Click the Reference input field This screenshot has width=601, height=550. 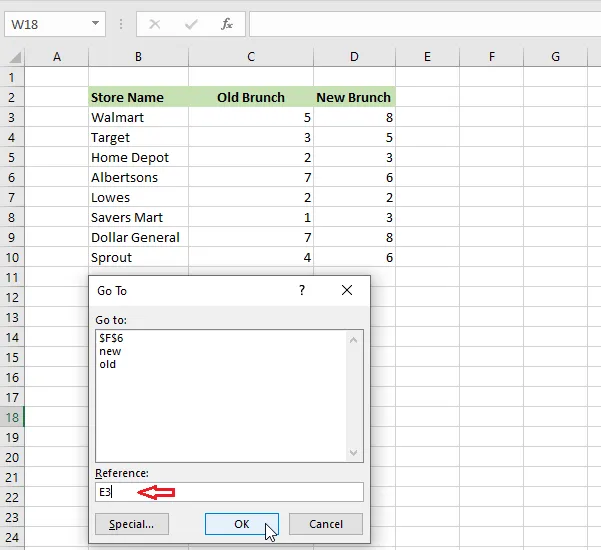point(229,492)
